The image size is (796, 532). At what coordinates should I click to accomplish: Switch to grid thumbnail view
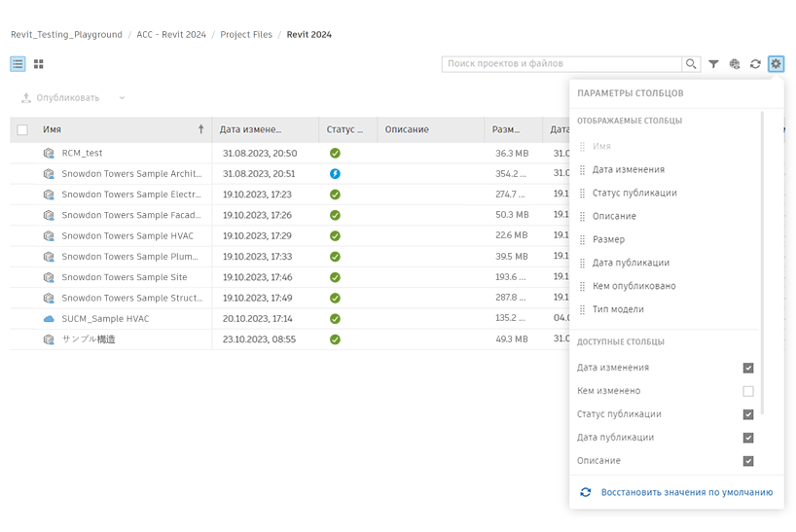39,64
